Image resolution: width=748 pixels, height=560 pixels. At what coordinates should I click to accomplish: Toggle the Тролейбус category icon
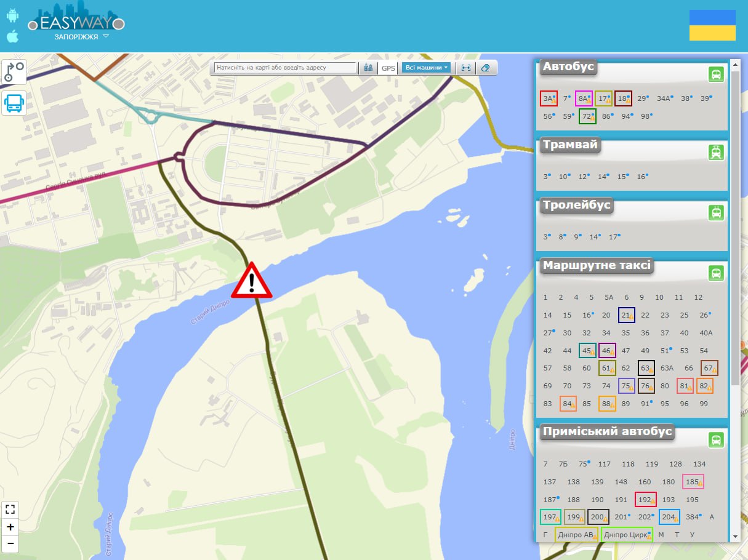716,213
